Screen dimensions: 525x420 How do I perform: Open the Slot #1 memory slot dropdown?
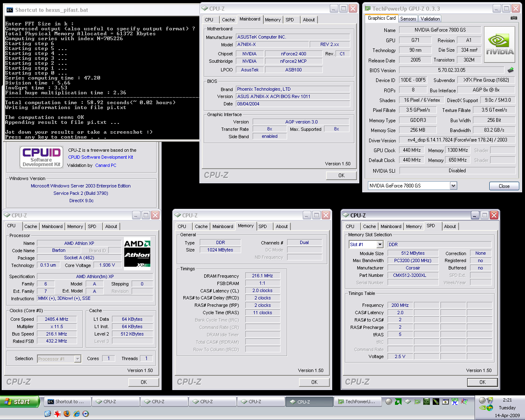(380, 244)
